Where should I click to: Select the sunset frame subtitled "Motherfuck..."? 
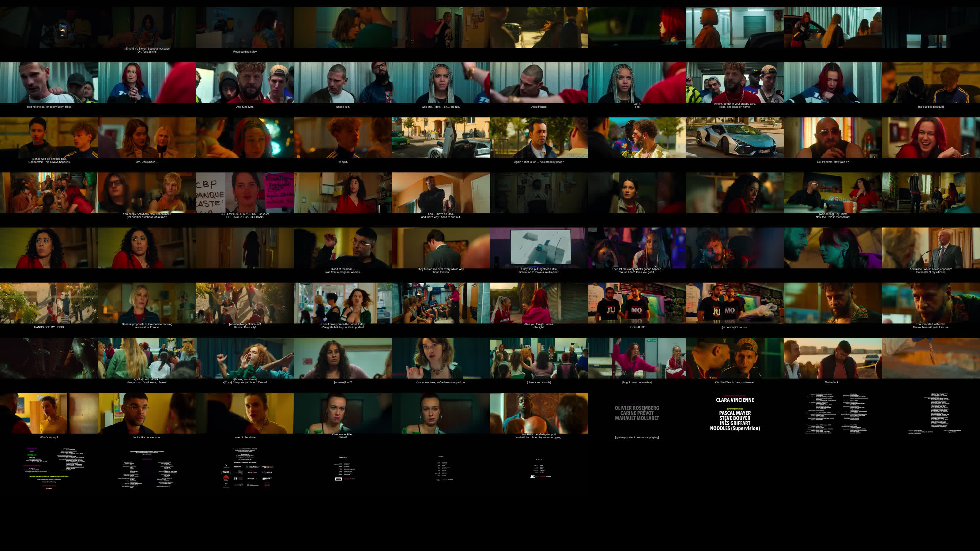coord(833,358)
